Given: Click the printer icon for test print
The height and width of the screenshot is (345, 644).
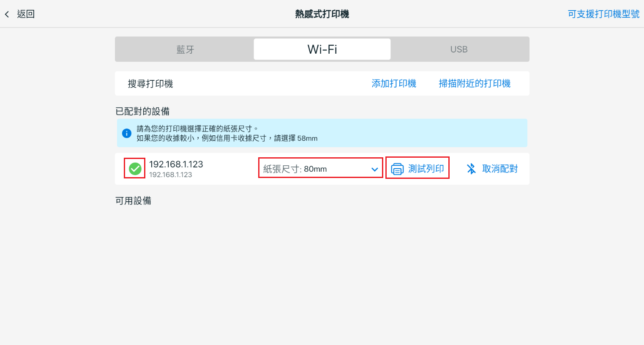Looking at the screenshot, I should coord(397,169).
